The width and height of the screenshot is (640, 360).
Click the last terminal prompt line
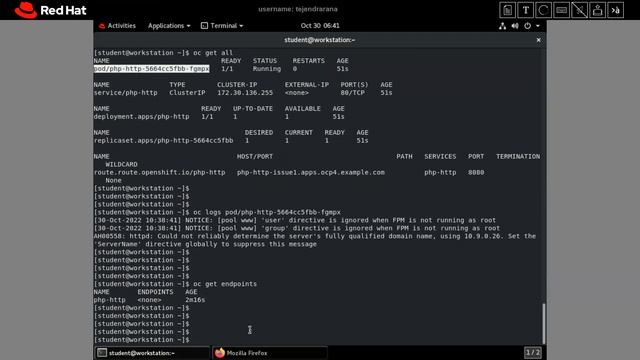pos(142,340)
